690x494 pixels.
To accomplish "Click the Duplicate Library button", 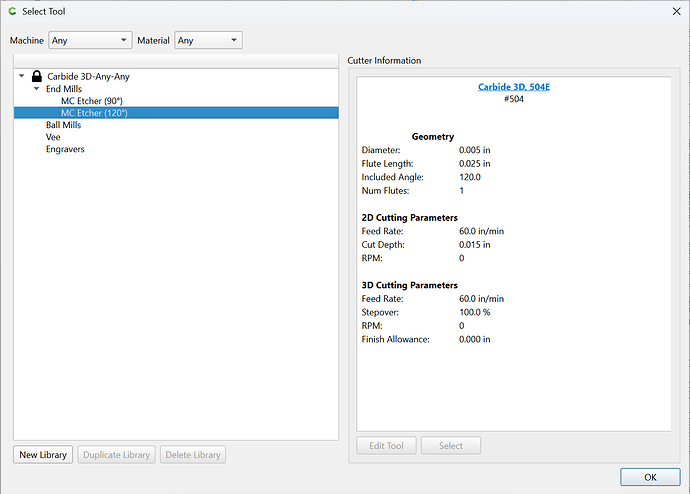I will click(116, 454).
